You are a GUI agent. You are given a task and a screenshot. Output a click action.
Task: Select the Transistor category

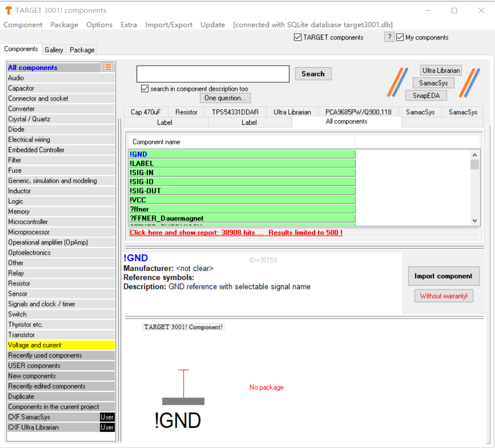(61, 335)
